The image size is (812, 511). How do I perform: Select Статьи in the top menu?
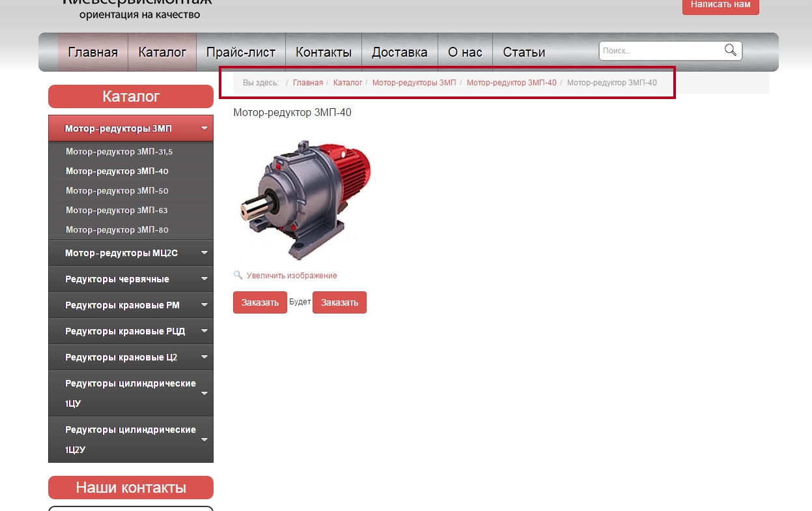point(524,52)
